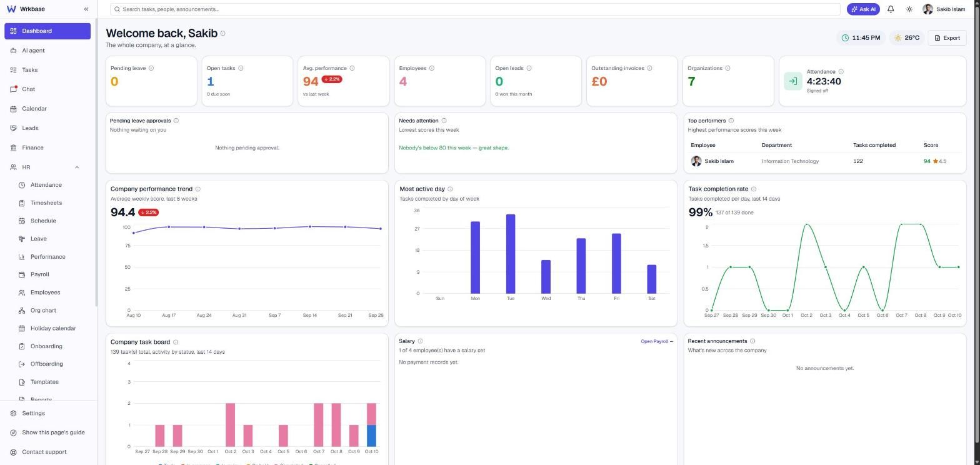This screenshot has width=980, height=465.
Task: Click info icon beside Most active day
Action: [x=450, y=189]
